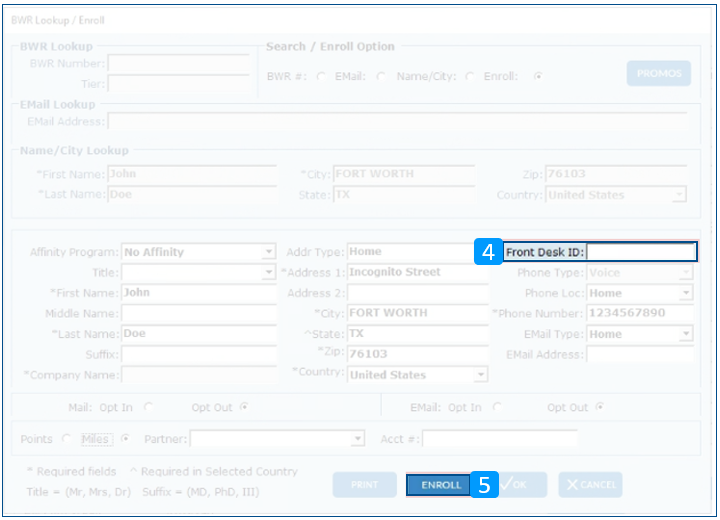Click the ENROLL button
Viewport: 720px width, 520px height.
[x=439, y=485]
